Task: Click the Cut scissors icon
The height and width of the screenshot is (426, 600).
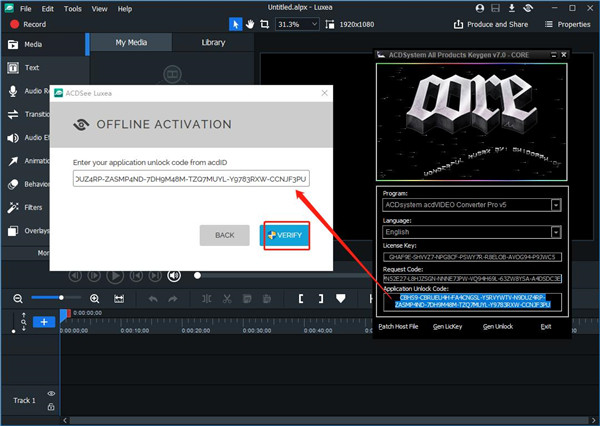Action: 227,299
